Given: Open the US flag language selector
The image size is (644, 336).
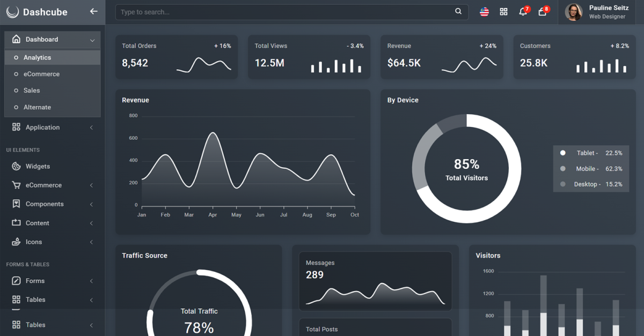Looking at the screenshot, I should [484, 12].
